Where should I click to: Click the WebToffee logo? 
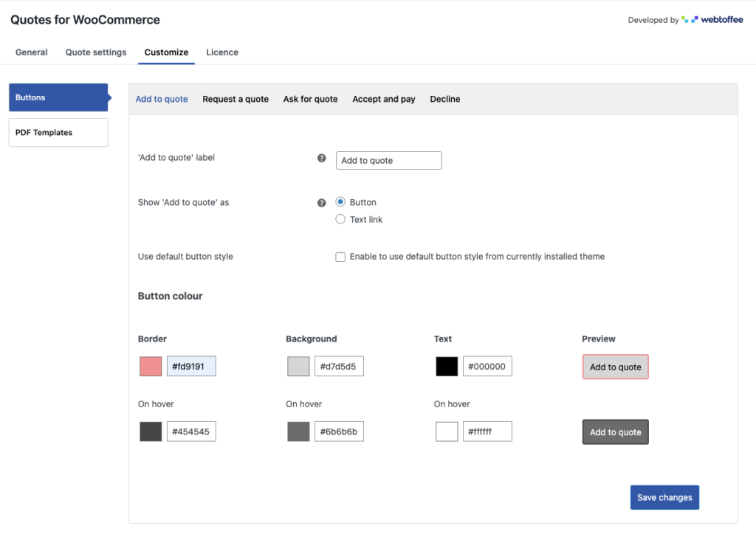point(712,20)
